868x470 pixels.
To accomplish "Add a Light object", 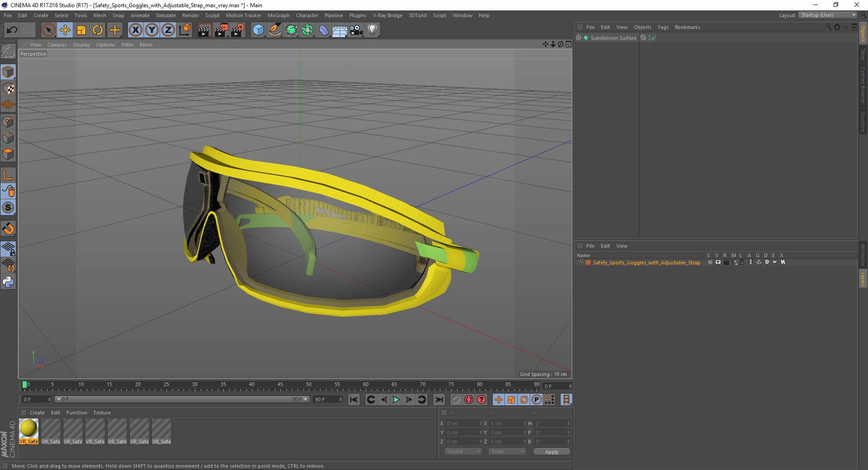I will (372, 30).
